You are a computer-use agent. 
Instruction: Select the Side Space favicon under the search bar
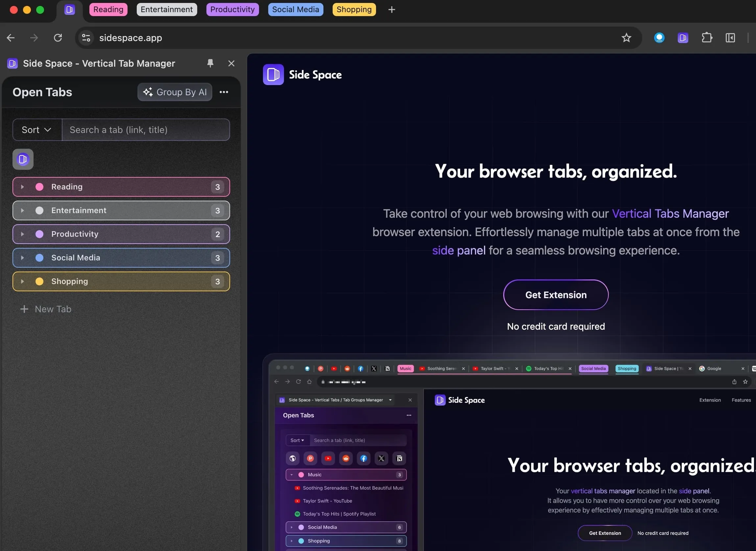click(22, 159)
